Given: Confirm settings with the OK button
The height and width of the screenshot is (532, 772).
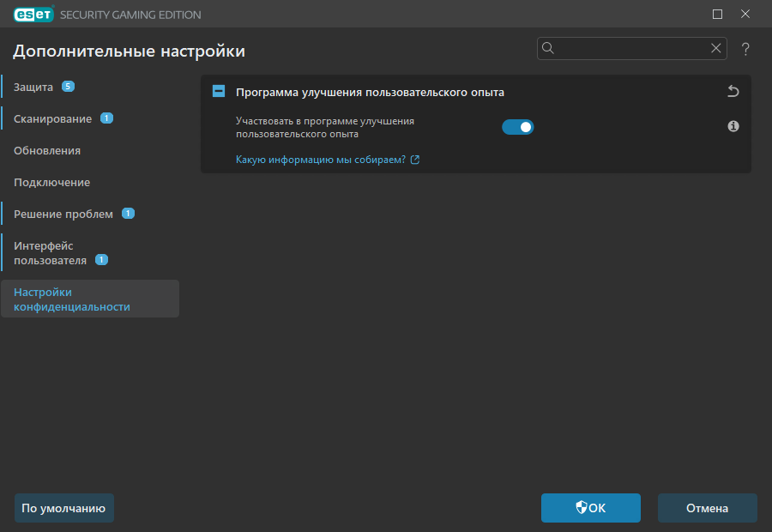Looking at the screenshot, I should [591, 508].
